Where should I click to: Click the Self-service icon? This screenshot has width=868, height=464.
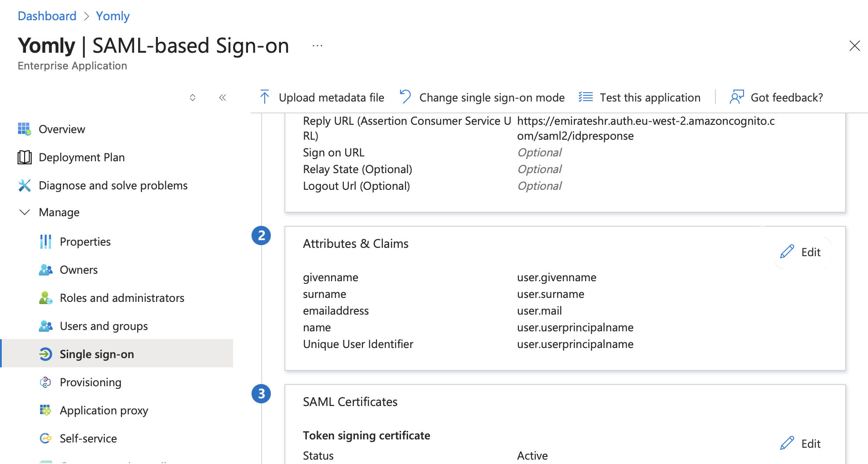46,439
